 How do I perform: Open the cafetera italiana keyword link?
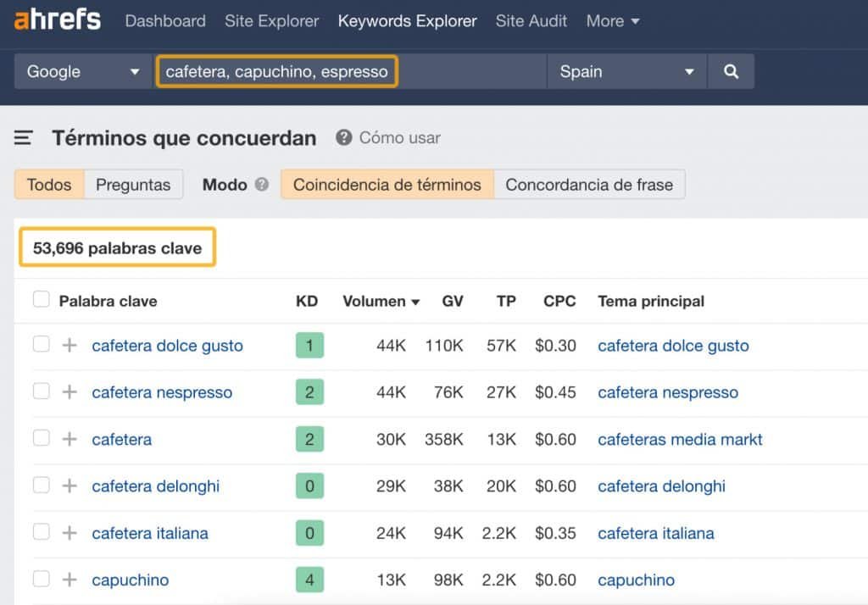pos(150,534)
